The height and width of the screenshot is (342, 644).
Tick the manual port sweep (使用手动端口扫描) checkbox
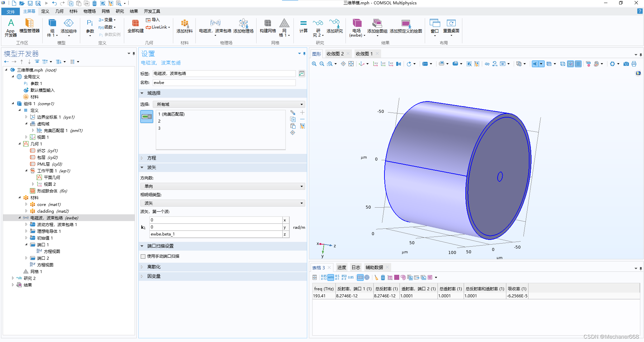tap(143, 256)
